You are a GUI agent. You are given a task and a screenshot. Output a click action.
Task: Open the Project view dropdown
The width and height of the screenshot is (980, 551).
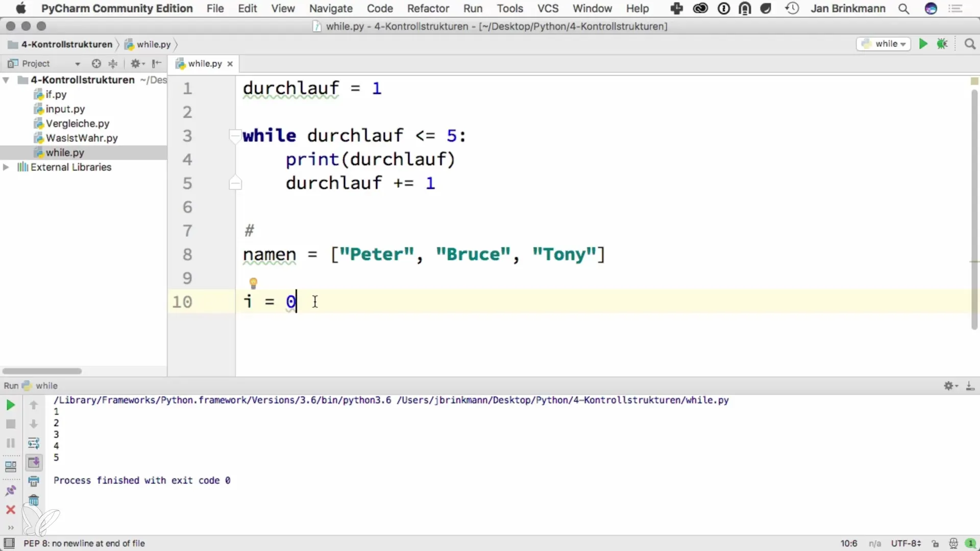tap(78, 64)
